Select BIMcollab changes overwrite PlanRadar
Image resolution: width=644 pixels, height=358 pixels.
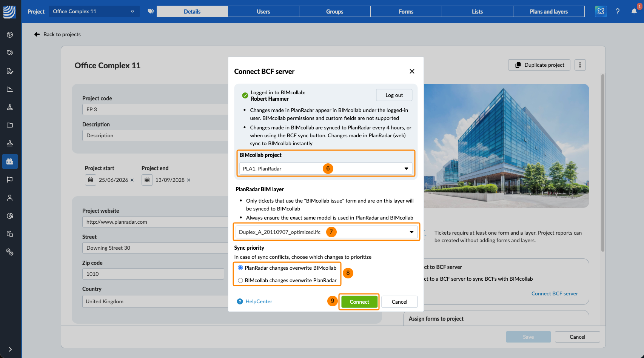tap(240, 280)
